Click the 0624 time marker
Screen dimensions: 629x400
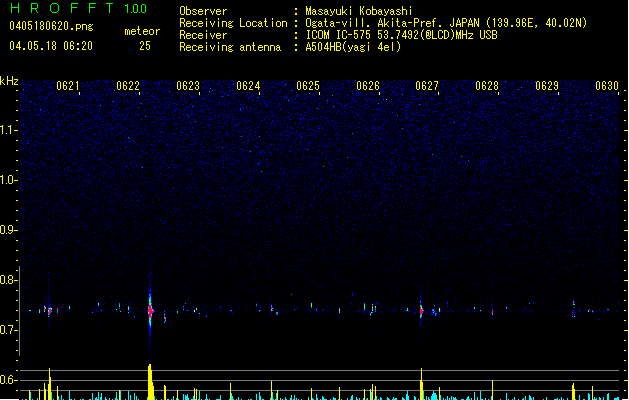tap(248, 86)
